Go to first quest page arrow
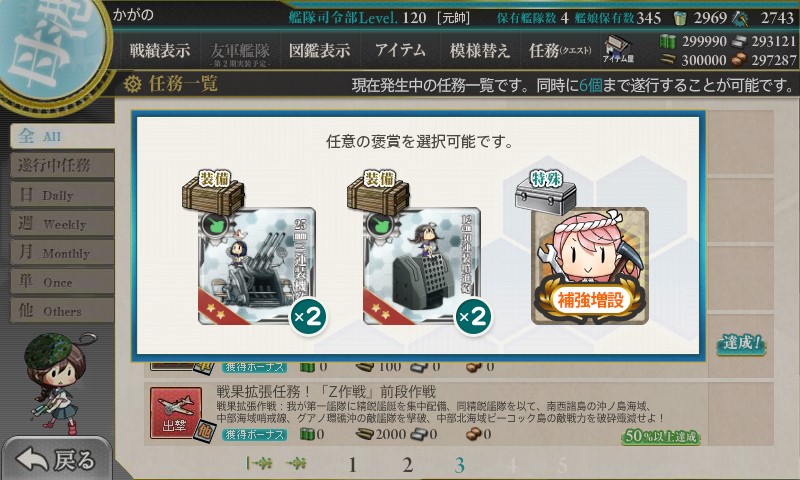 coord(259,463)
